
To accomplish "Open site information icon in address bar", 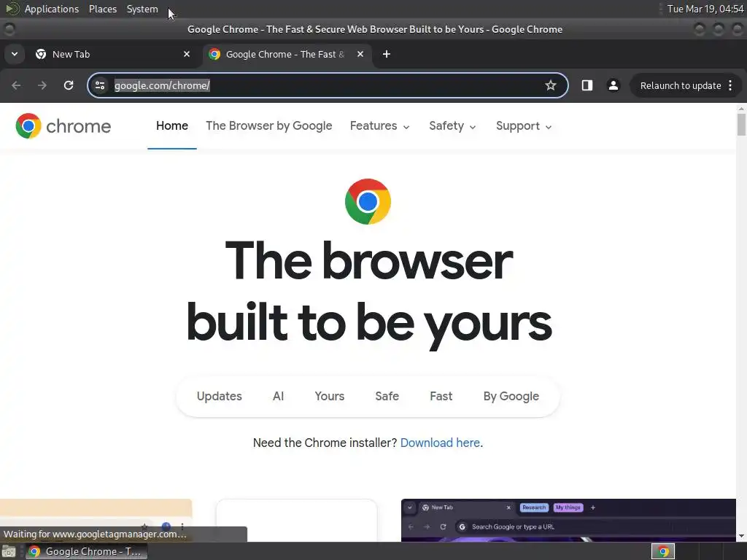I will 100,85.
